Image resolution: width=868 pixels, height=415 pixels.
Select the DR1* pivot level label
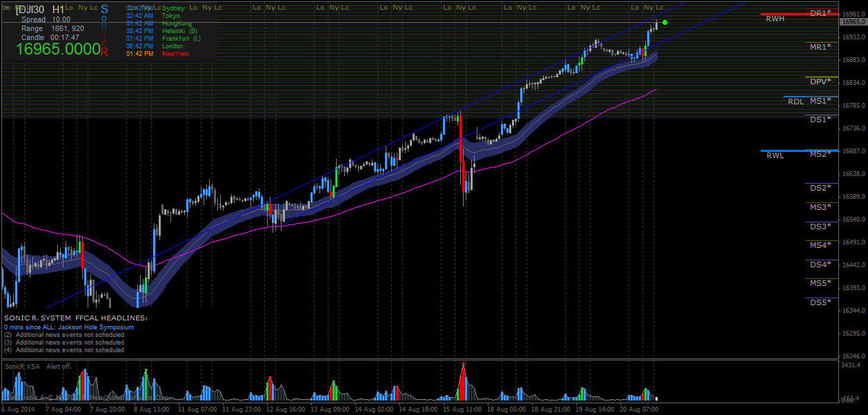coord(820,13)
